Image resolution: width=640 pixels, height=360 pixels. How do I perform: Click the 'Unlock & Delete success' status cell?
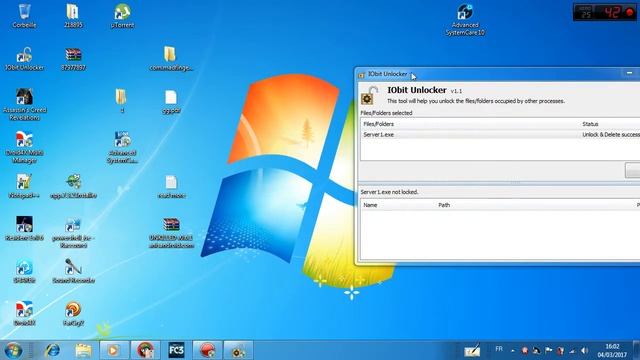[611, 134]
